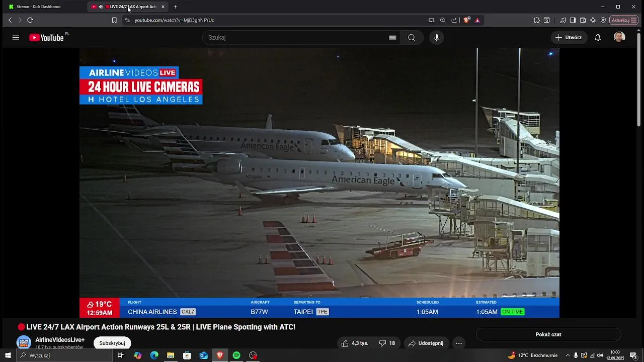Viewport: 644px width, 362px height.
Task: Open AirlineVideosLive+ channel name link
Action: pyautogui.click(x=60, y=340)
